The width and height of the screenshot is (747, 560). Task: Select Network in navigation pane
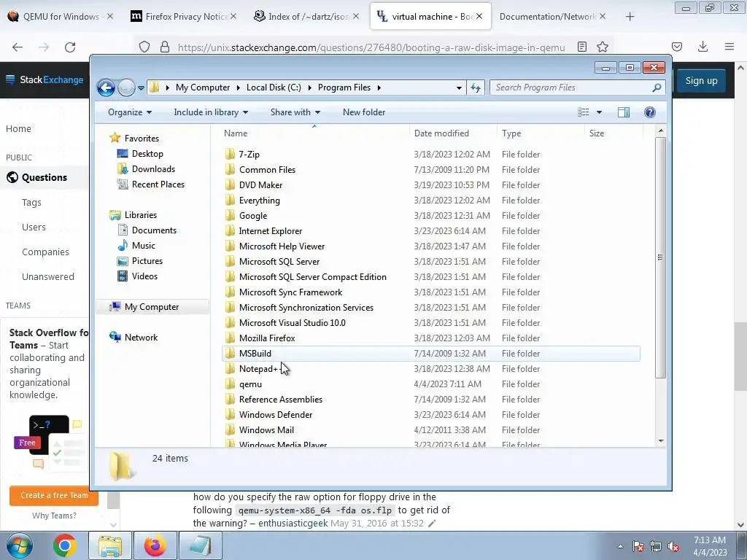pyautogui.click(x=141, y=338)
